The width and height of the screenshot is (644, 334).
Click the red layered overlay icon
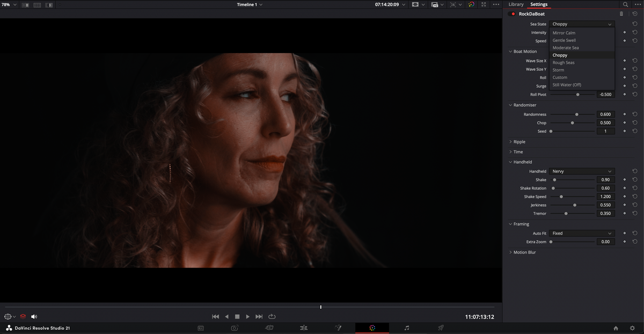tap(23, 317)
